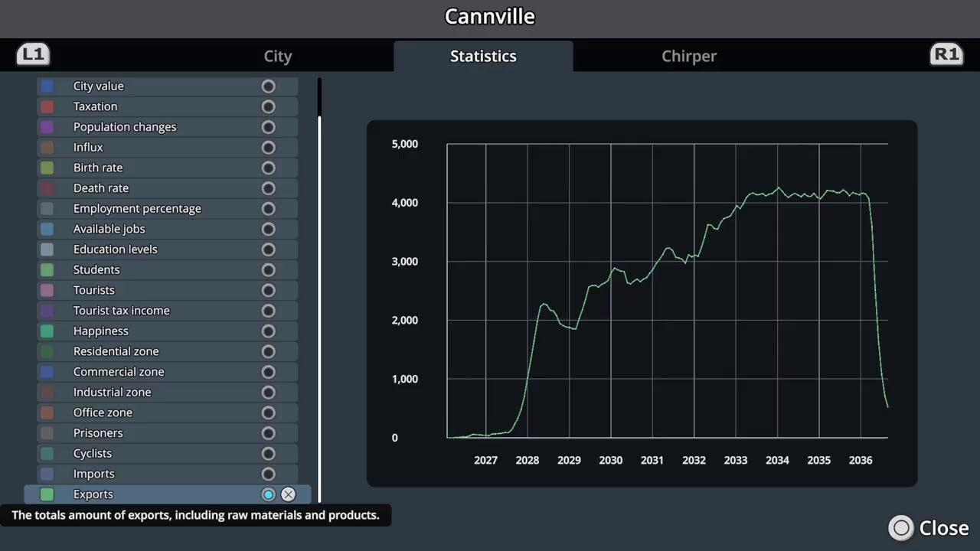Click the 2034 year label on chart axis
980x551 pixels.
pyautogui.click(x=777, y=461)
